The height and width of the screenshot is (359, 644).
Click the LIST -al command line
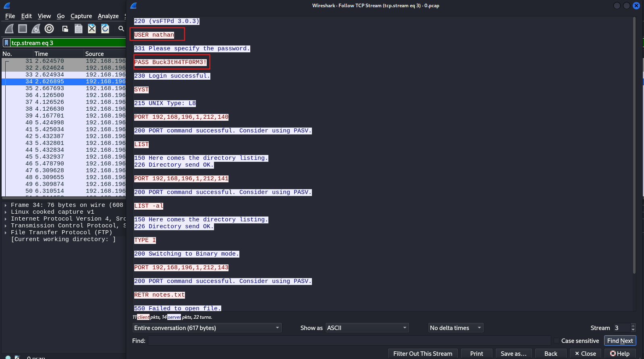pos(149,206)
